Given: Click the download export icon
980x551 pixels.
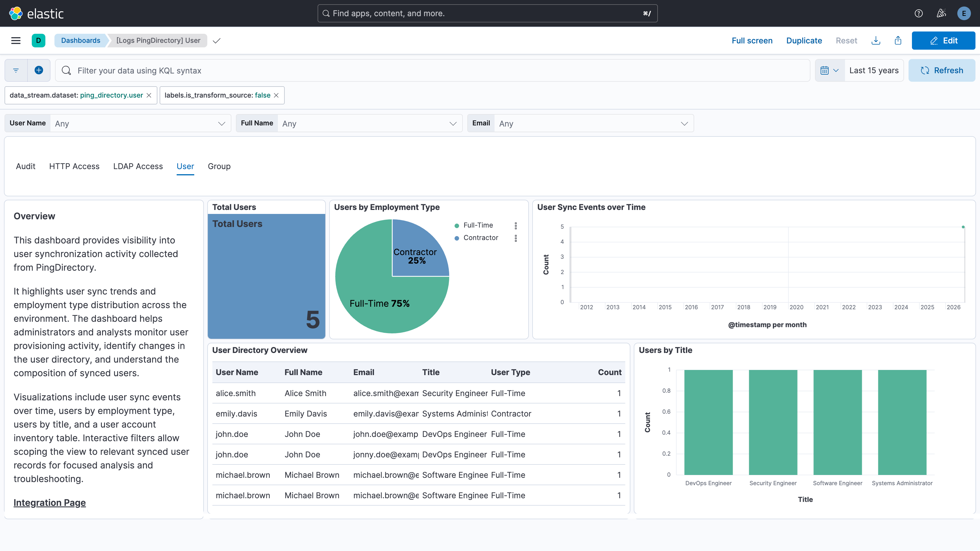Looking at the screenshot, I should 875,40.
